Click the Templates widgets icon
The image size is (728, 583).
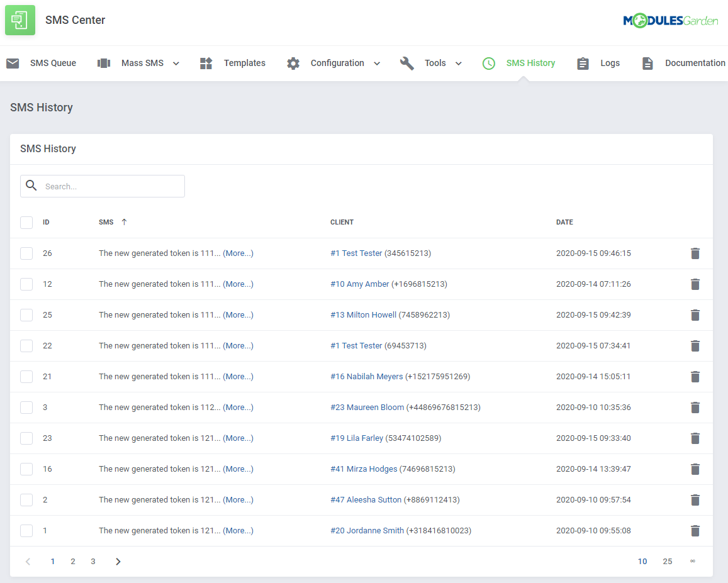[x=206, y=63]
